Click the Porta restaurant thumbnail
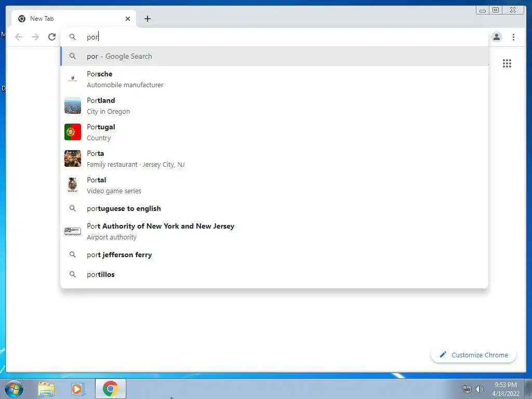The height and width of the screenshot is (399, 532). [73, 158]
